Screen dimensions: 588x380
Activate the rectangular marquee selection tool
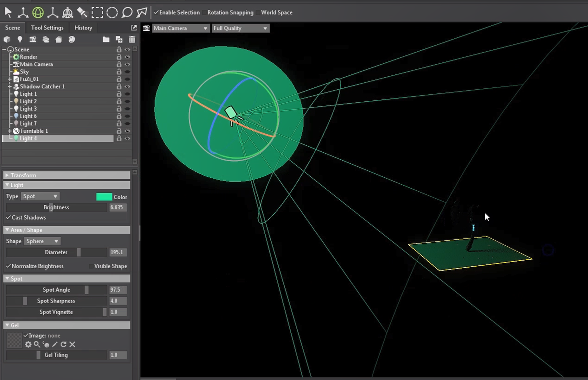pos(97,12)
